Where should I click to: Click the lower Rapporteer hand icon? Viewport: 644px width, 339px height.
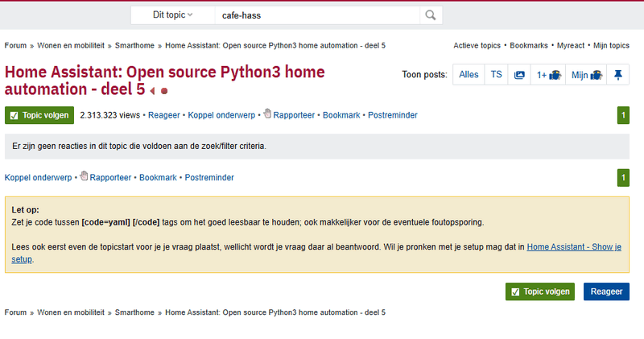click(84, 176)
